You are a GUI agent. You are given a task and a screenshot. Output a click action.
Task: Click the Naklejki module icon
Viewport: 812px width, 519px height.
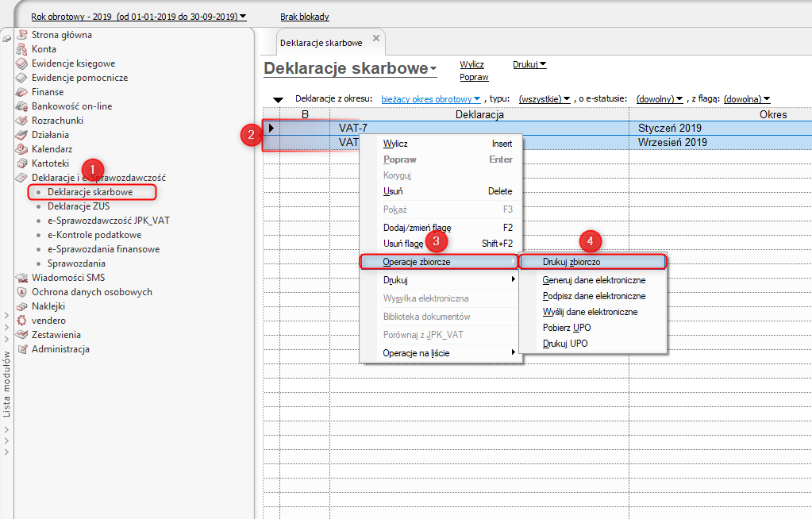(x=21, y=306)
